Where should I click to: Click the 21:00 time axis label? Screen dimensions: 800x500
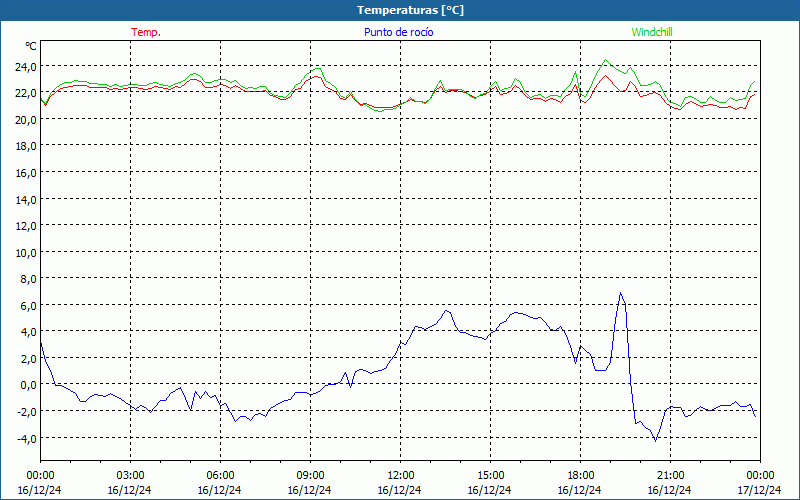tap(670, 475)
